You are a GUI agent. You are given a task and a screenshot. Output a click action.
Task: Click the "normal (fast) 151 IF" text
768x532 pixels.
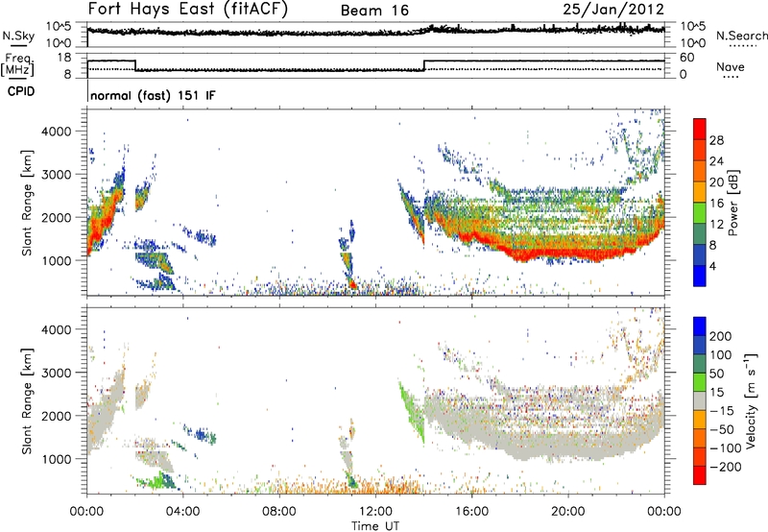[153, 95]
